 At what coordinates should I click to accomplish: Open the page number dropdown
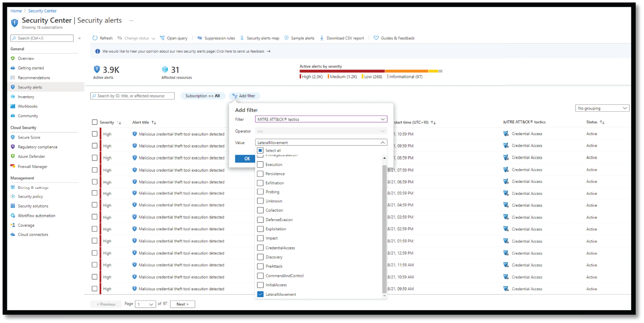click(145, 304)
